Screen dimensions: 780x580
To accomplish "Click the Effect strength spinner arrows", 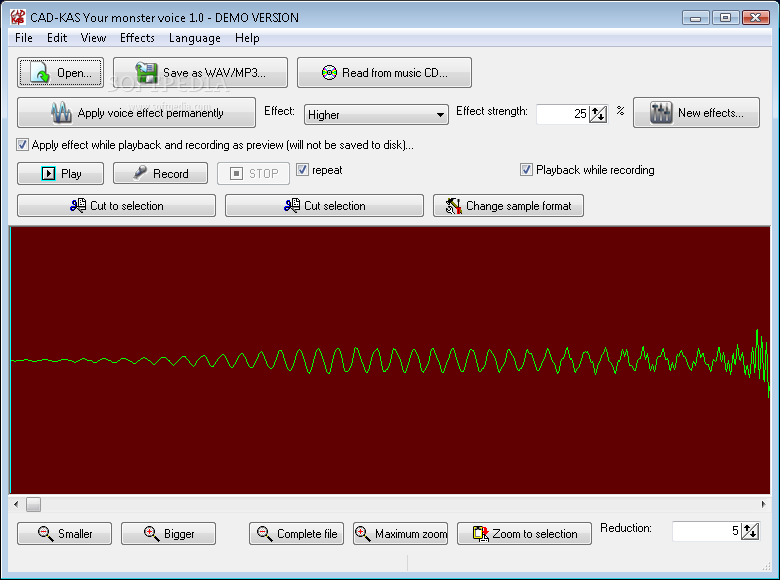I will [598, 114].
